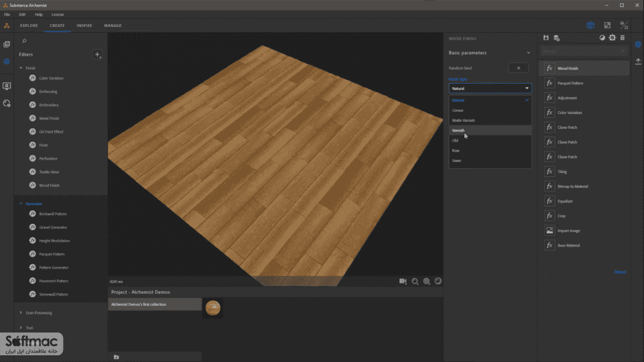The width and height of the screenshot is (644, 362).
Task: Switch to the 3D cube view icon
Action: (x=590, y=25)
